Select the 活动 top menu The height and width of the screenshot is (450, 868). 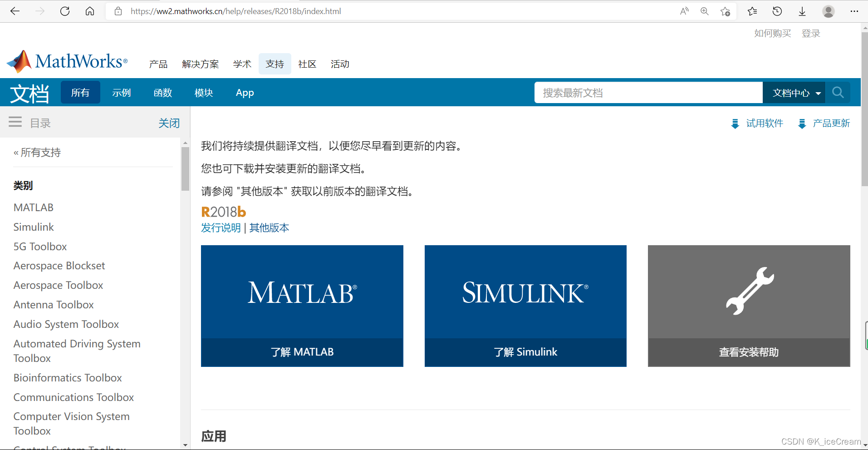(340, 64)
